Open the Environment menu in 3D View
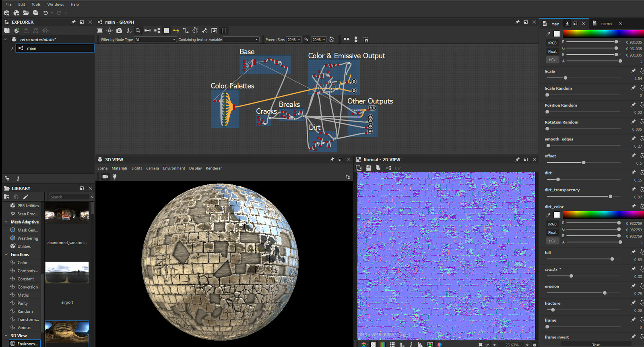 tap(174, 168)
